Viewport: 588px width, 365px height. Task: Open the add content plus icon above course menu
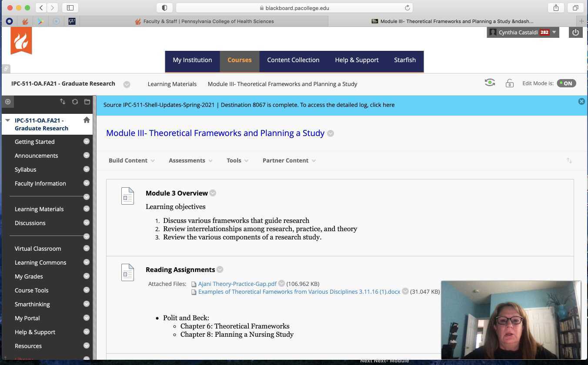(x=7, y=101)
